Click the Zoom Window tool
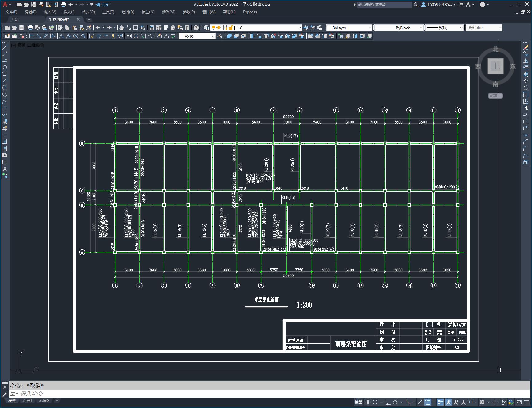Image resolution: width=532 pixels, height=408 pixels. coord(136,28)
